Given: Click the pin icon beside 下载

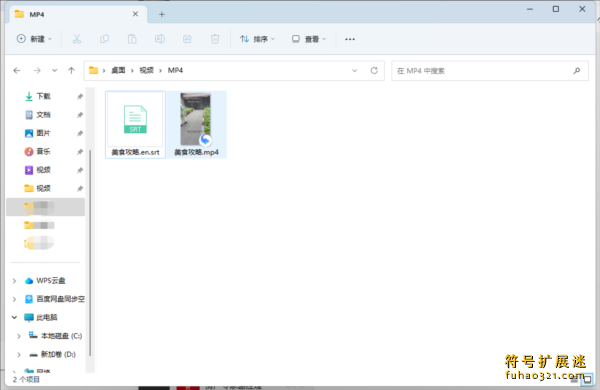Looking at the screenshot, I should tap(80, 96).
